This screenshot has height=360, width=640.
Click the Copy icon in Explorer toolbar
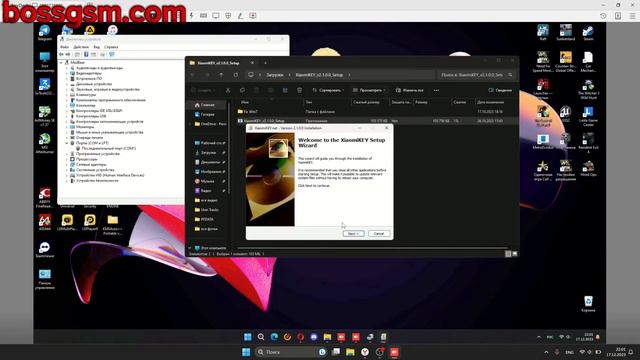point(242,90)
